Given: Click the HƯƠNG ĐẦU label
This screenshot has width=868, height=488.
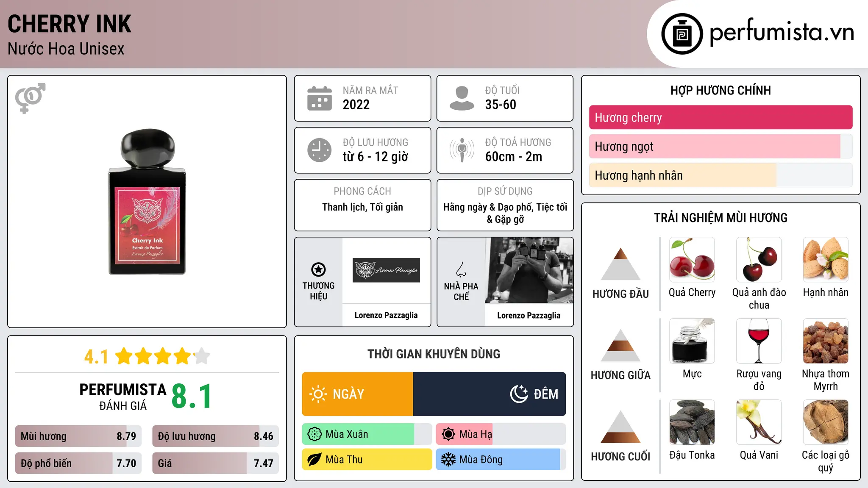Looking at the screenshot, I should (x=620, y=294).
